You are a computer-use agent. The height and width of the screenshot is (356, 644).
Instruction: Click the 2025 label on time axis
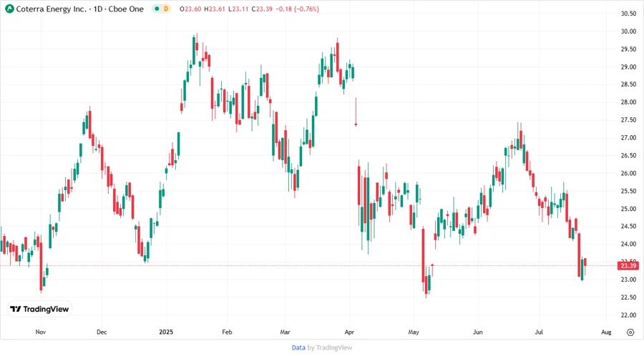tap(166, 332)
